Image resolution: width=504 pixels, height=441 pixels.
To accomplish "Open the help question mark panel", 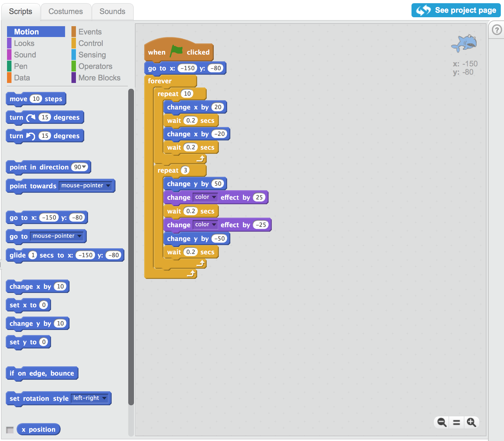I will [497, 30].
